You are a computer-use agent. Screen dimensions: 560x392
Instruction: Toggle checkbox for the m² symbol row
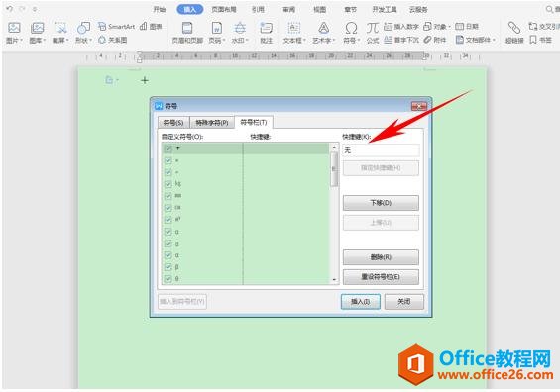168,220
